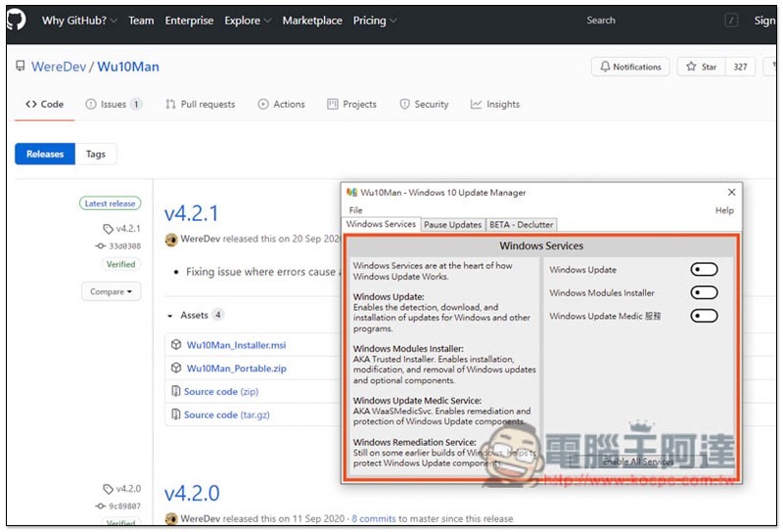Screen dimensions: 783x532
Task: Select the v4.2.1 tag icon
Action: pyautogui.click(x=108, y=229)
